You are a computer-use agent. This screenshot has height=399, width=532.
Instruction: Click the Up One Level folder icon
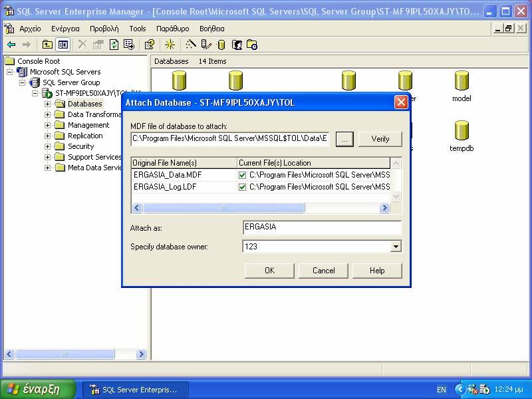click(x=47, y=45)
